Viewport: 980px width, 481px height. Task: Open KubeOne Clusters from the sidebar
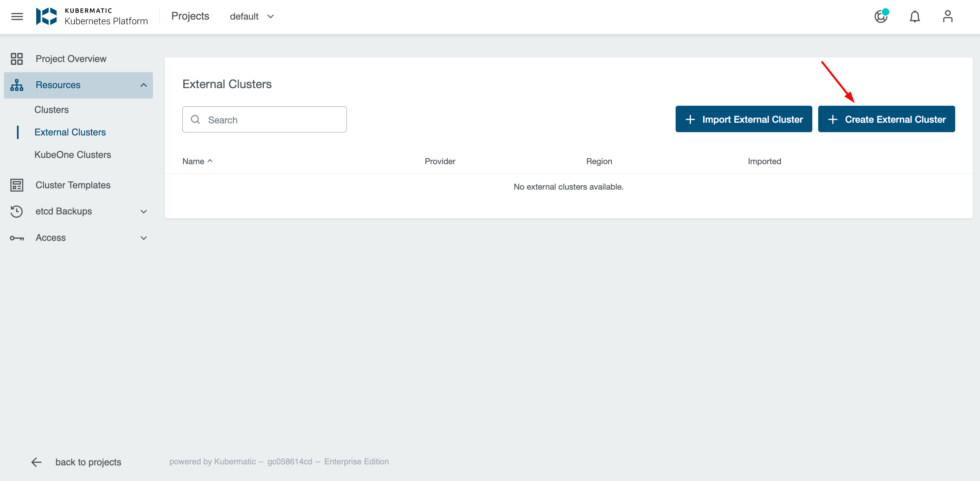(73, 154)
